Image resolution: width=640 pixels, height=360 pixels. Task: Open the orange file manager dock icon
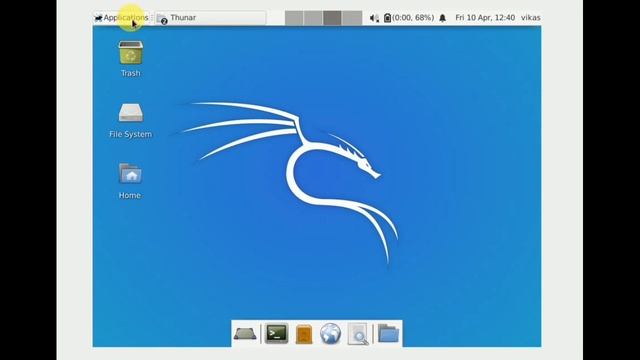coord(304,334)
